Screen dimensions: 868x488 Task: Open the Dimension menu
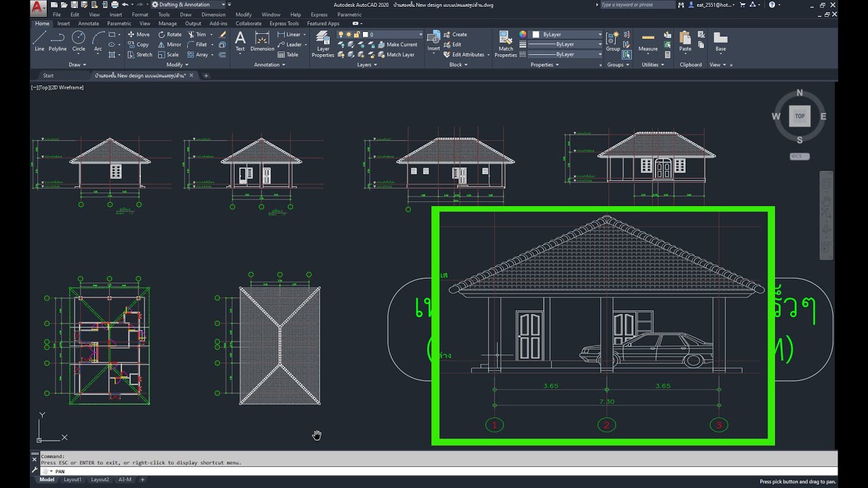click(x=214, y=14)
